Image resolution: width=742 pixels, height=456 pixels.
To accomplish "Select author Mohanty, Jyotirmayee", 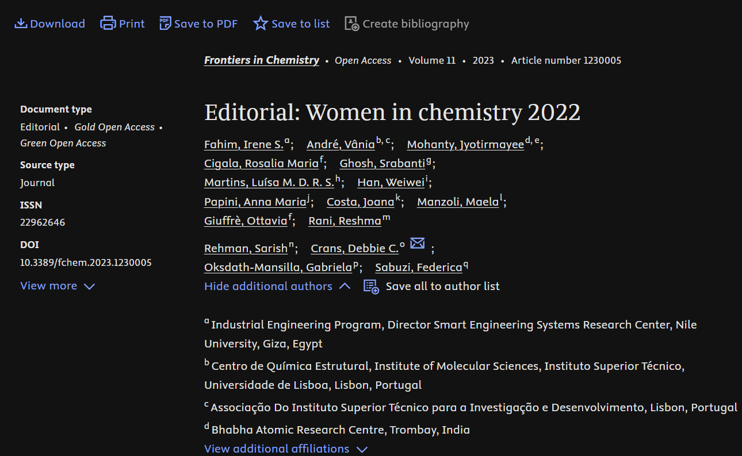I will pos(464,145).
